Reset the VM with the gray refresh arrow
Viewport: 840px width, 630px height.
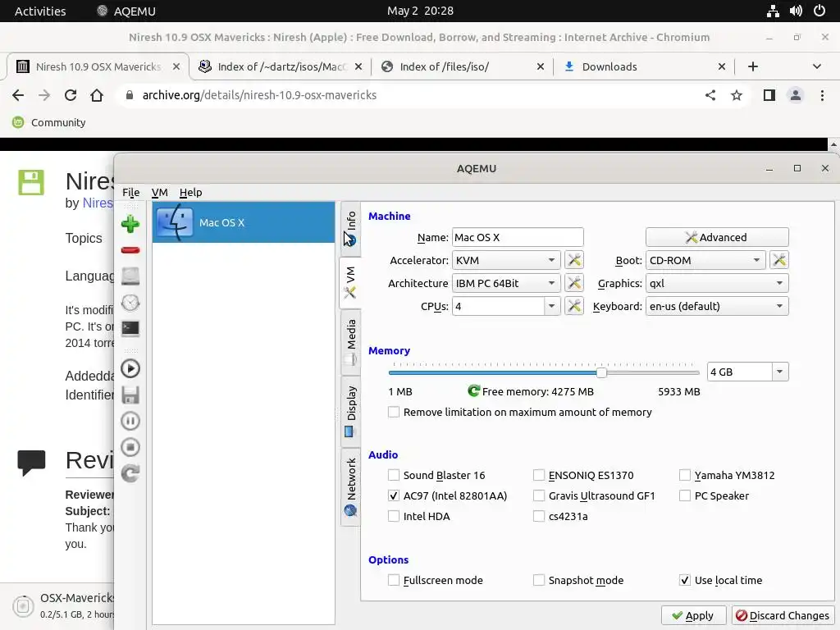point(130,473)
